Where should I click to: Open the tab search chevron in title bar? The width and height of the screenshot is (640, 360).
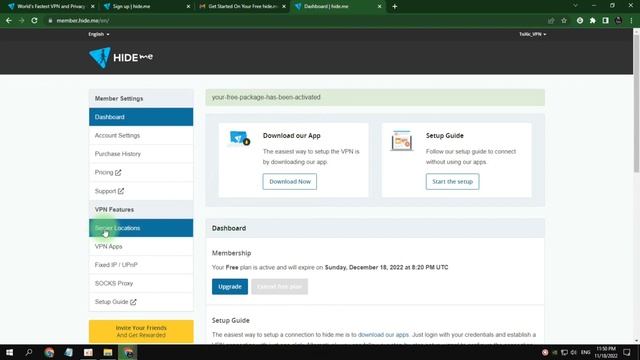(x=576, y=6)
